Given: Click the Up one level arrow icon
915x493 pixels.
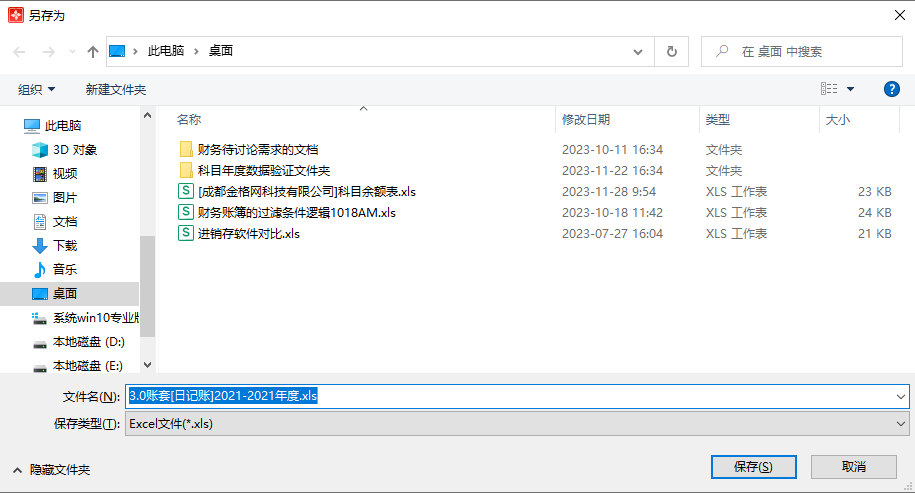Looking at the screenshot, I should pyautogui.click(x=93, y=51).
